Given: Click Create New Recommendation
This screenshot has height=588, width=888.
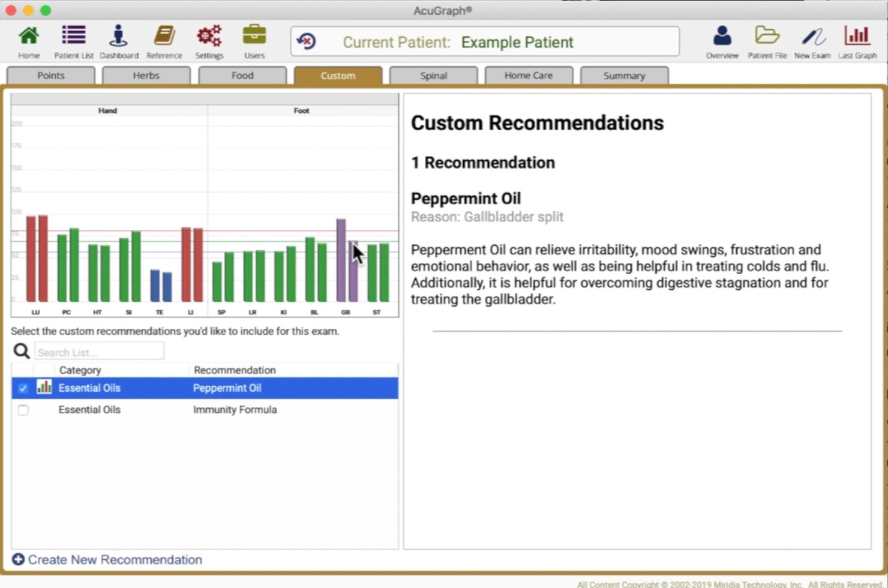Looking at the screenshot, I should [106, 559].
